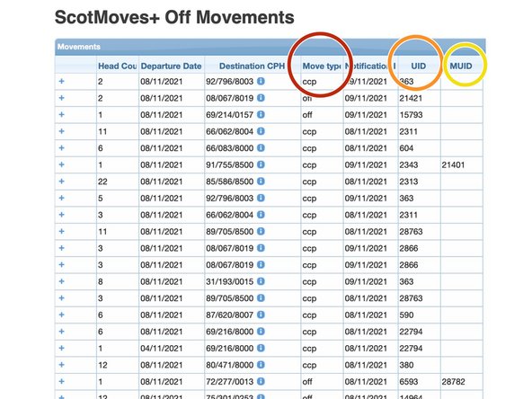Select UID value 590
532x399 pixels.
pos(406,315)
